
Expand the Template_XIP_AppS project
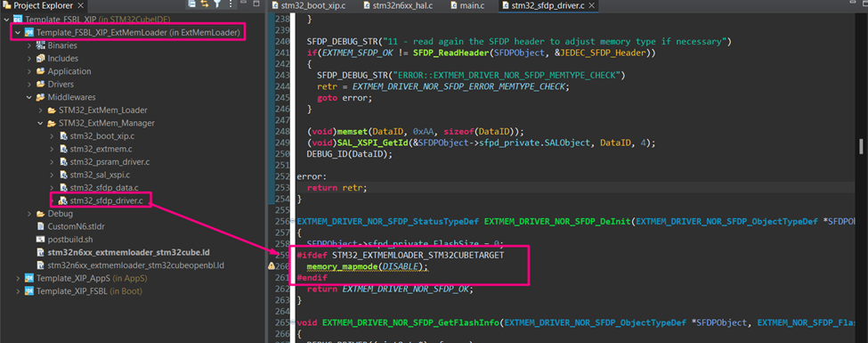pos(18,278)
